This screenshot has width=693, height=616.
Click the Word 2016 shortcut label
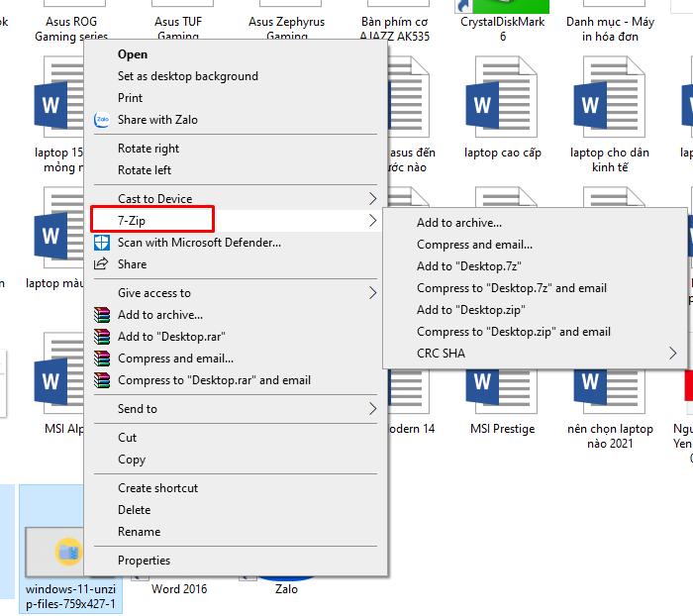[x=179, y=589]
